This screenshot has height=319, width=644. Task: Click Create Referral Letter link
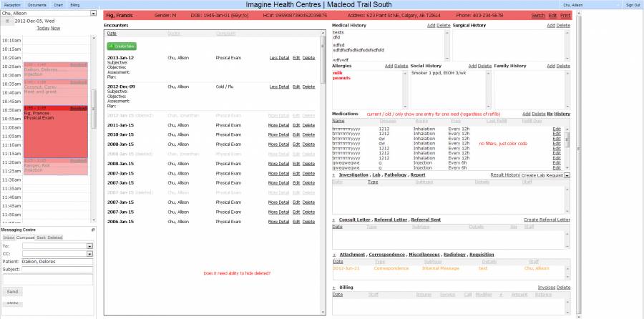pyautogui.click(x=547, y=220)
